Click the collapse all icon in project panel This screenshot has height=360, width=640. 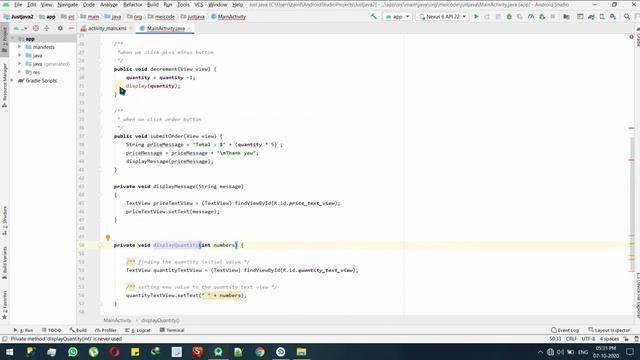click(47, 28)
